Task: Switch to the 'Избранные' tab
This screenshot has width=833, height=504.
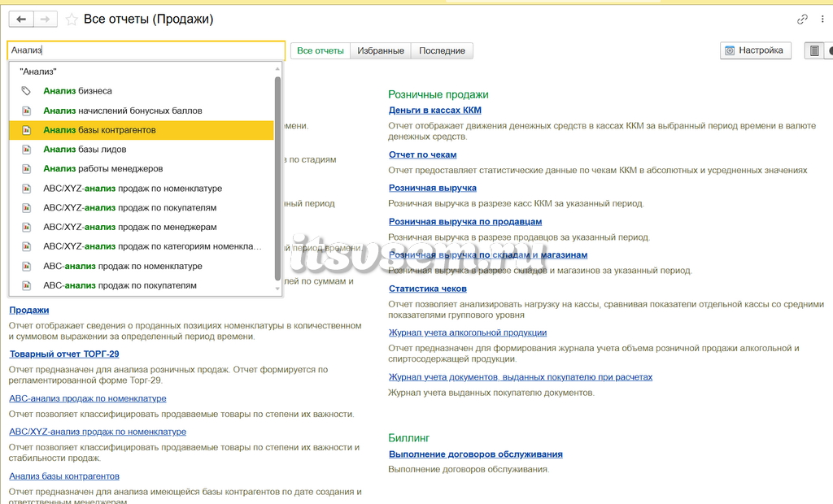Action: [x=381, y=51]
